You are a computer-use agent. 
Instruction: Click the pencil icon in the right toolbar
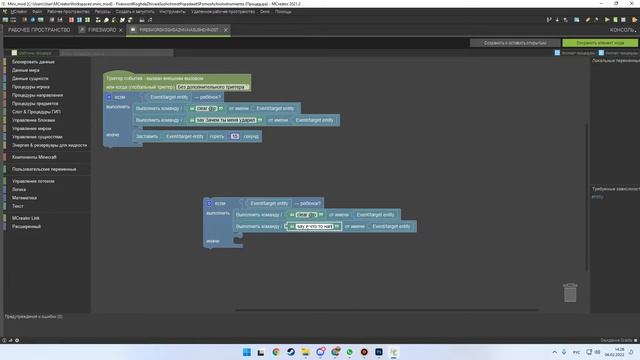click(x=588, y=20)
